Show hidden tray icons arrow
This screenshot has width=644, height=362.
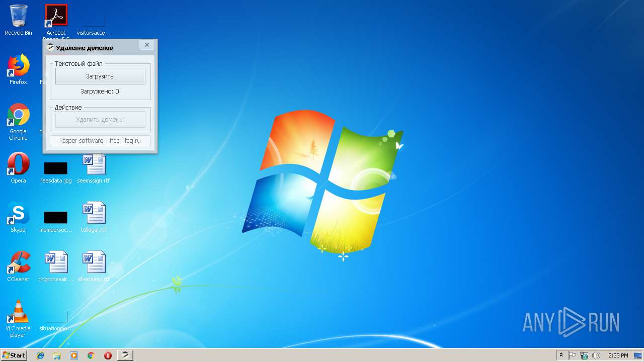[x=561, y=355]
